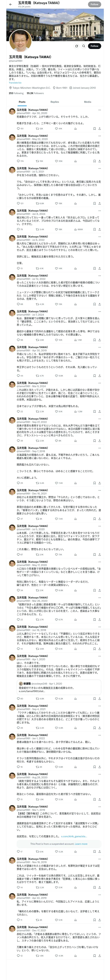Open the profile avatar photo
110x980 pixels.
tap(20, 41)
